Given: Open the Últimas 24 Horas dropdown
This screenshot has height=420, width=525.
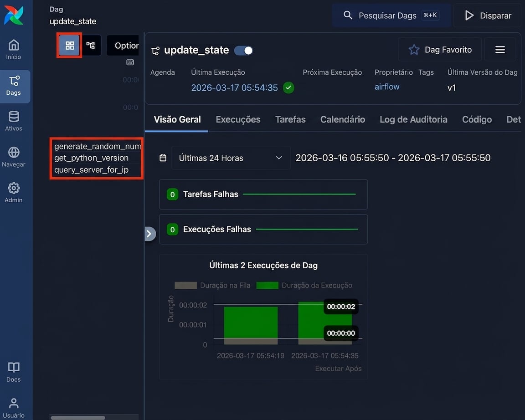Looking at the screenshot, I should [x=231, y=158].
